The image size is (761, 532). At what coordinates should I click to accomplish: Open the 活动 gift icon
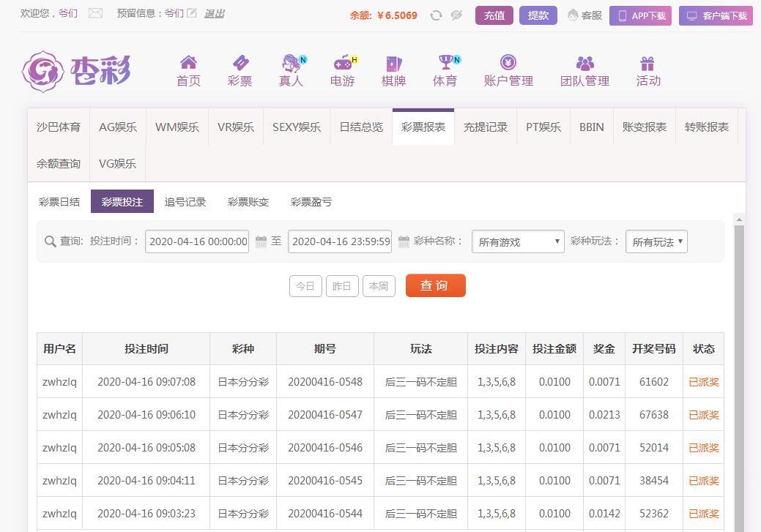pyautogui.click(x=647, y=63)
